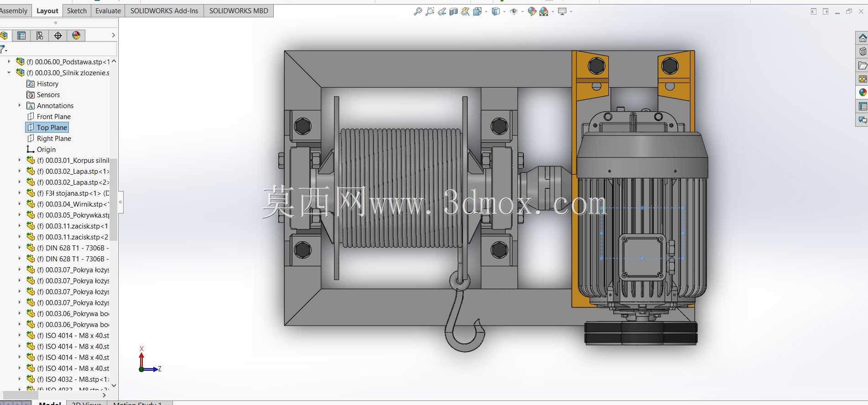Screen dimensions: 868x405
Task: Open the View Settings dropdown arrow
Action: 571,11
